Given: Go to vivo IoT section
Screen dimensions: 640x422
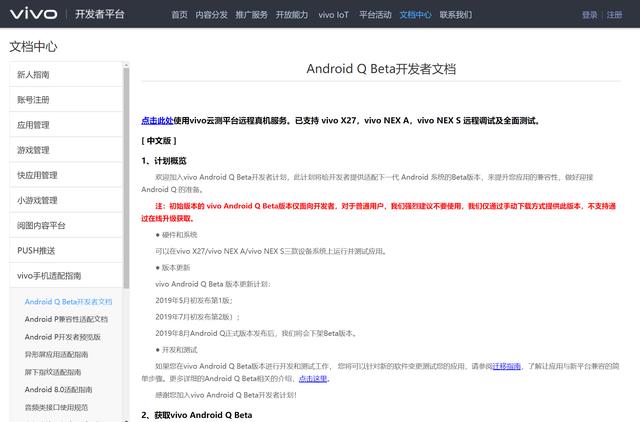Looking at the screenshot, I should click(x=333, y=15).
